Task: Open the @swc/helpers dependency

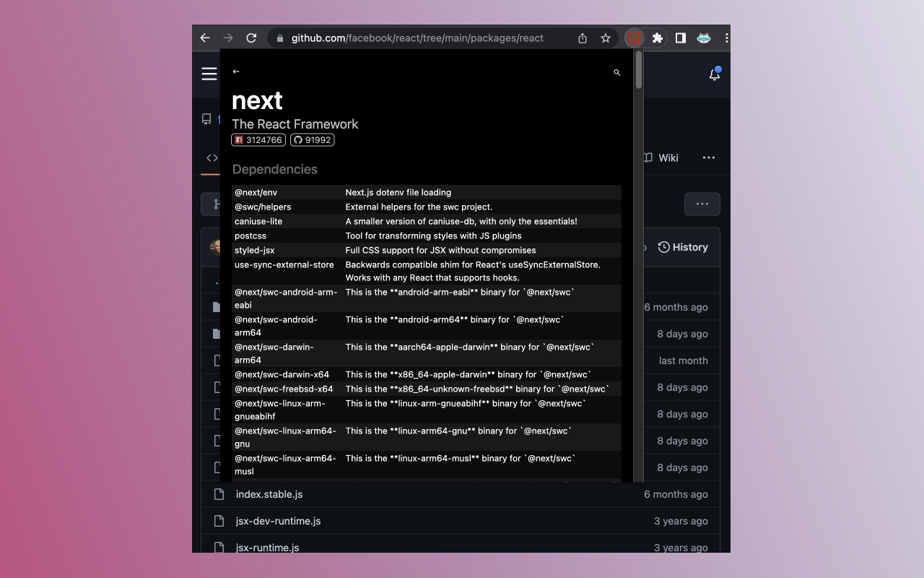Action: (263, 207)
